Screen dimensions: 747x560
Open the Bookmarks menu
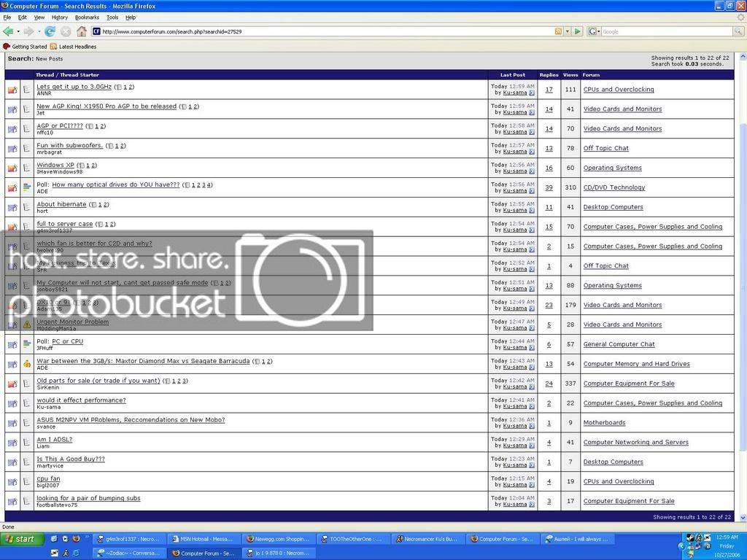click(x=88, y=17)
